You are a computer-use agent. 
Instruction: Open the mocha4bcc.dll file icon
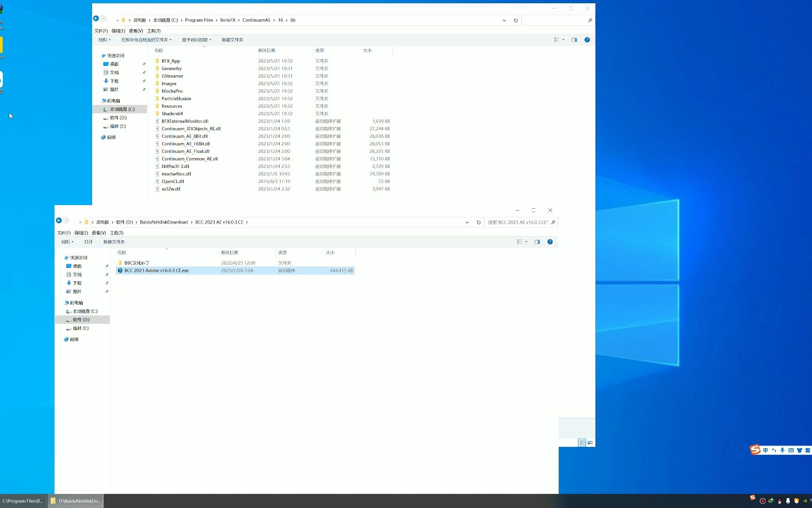pyautogui.click(x=157, y=174)
